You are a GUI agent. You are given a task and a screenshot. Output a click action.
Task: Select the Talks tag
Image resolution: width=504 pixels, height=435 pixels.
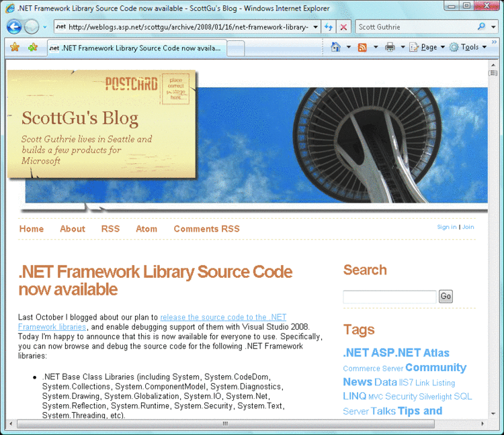tap(383, 411)
